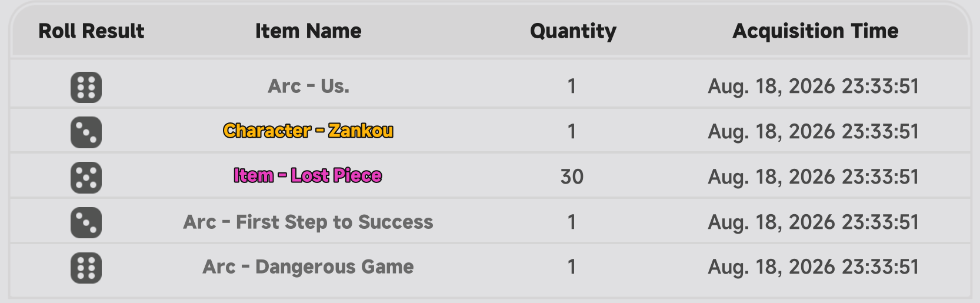Click the five-pip dice next to Lost Piece

click(86, 178)
